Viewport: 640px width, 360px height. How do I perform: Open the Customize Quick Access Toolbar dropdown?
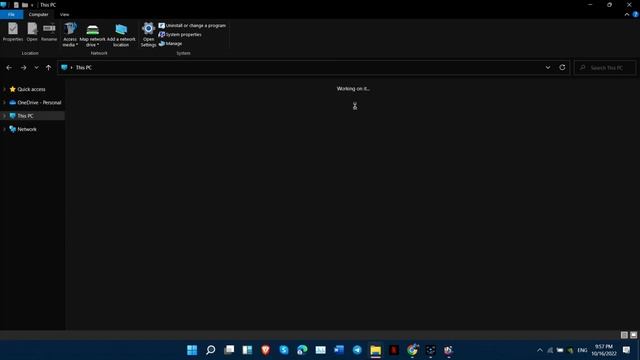[x=32, y=5]
